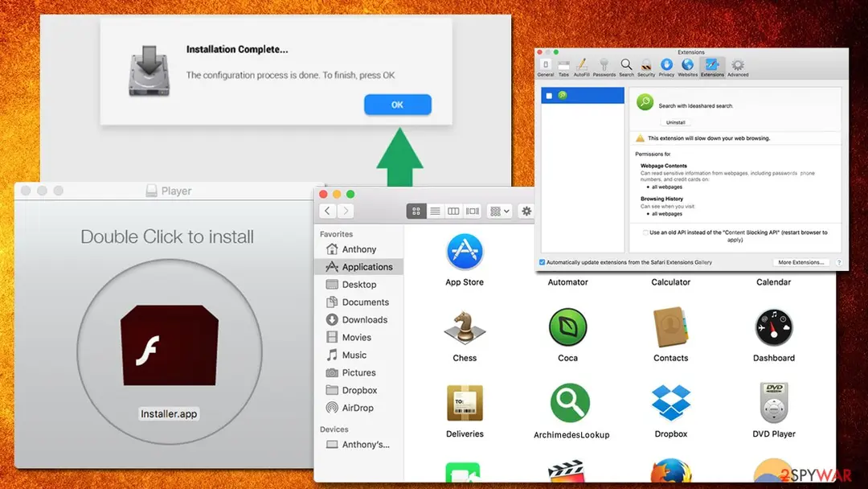Screen dimensions: 868x489
Task: Open Security pane in Safari preferences
Action: [x=646, y=68]
